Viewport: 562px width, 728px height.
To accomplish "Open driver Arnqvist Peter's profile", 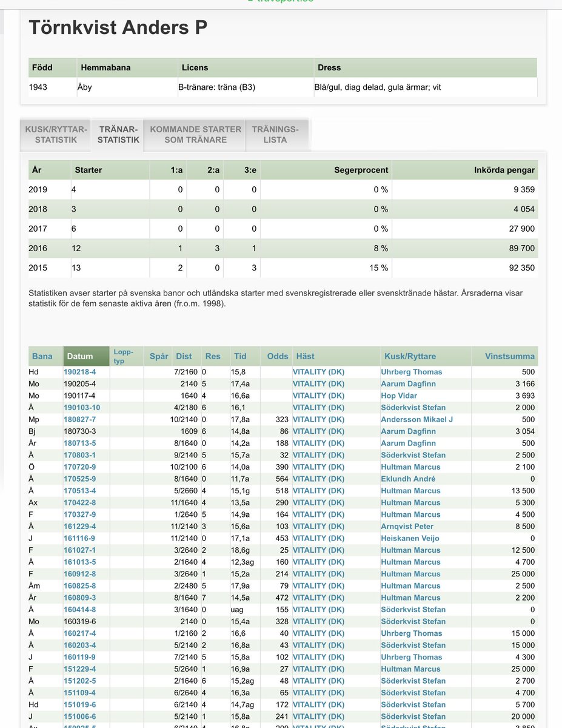I will click(x=407, y=527).
